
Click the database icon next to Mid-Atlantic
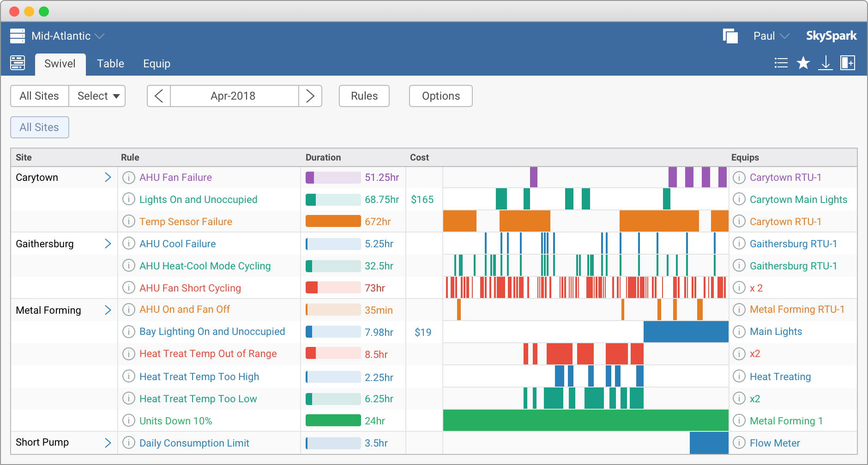17,36
